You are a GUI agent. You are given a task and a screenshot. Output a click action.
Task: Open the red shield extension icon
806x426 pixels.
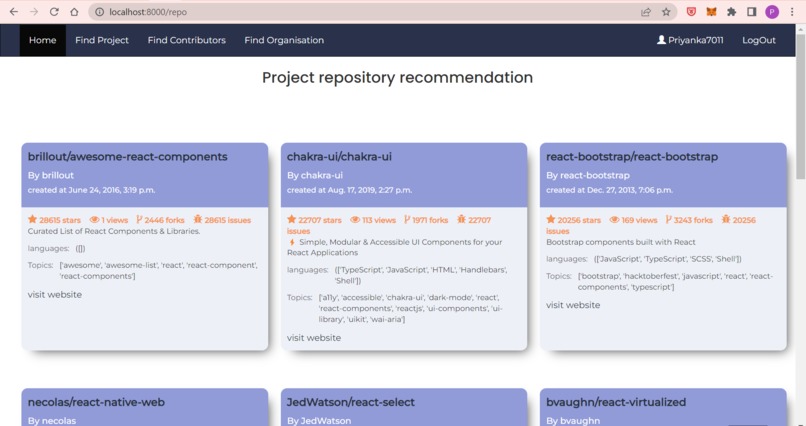691,12
